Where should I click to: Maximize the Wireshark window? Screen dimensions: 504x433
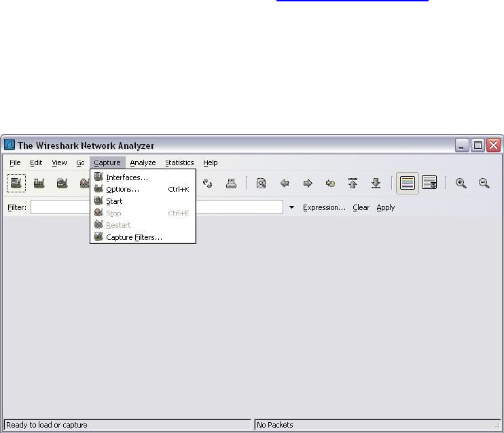pyautogui.click(x=478, y=145)
